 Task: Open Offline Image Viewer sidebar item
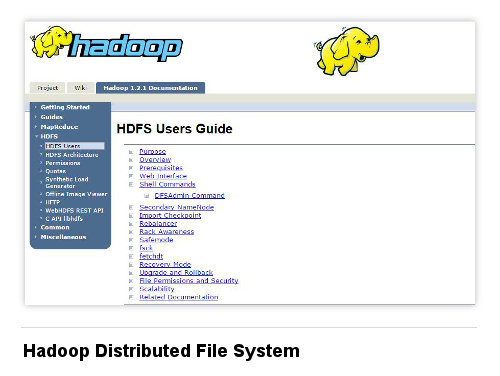(76, 194)
